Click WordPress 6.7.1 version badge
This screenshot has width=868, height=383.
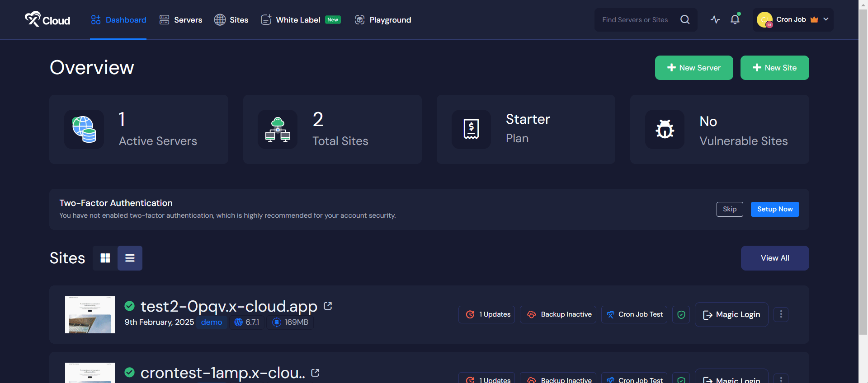point(247,322)
